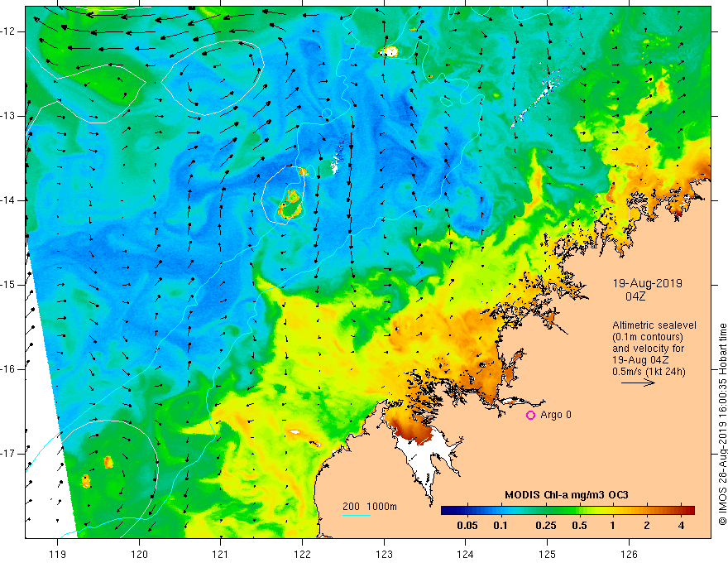Click the 19-Aug-2019 date label
Image resolution: width=728 pixels, height=563 pixels.
pos(647,283)
